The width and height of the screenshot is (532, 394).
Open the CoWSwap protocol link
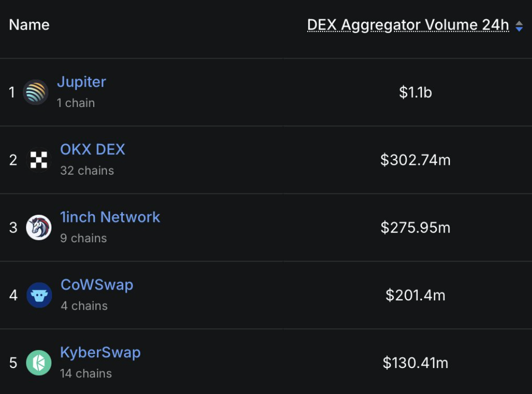[97, 285]
